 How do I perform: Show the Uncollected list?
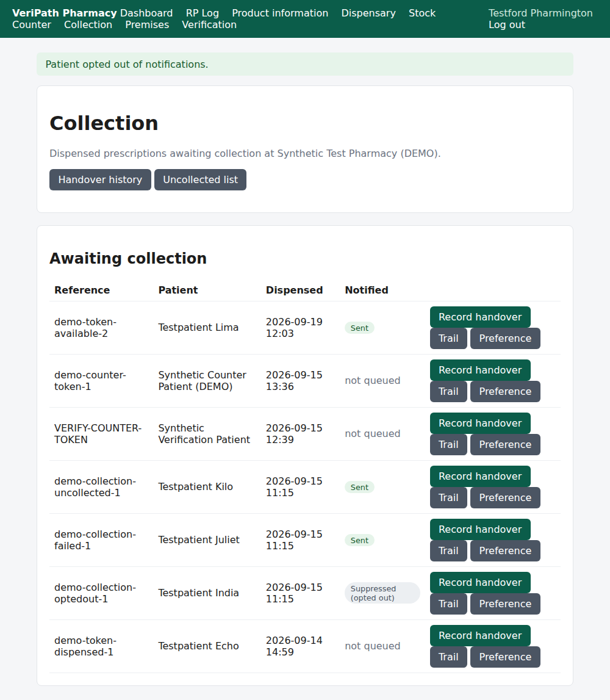[x=200, y=179]
